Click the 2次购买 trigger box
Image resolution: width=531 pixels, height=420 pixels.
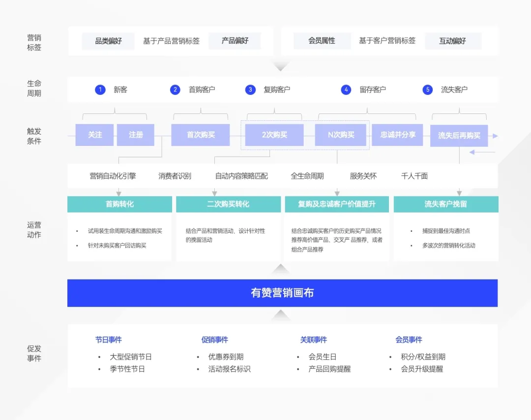pos(274,135)
